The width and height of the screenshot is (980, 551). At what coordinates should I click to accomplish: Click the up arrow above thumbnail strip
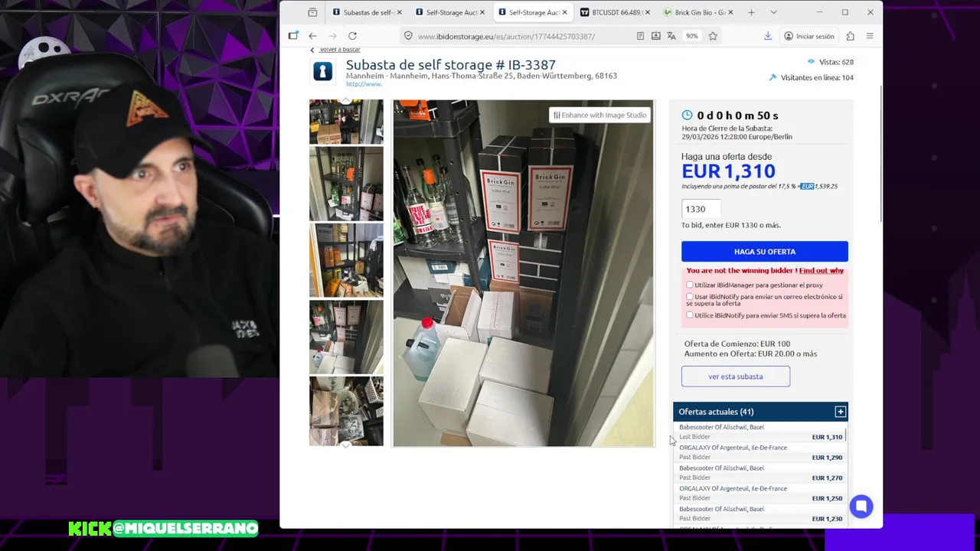coord(346,100)
